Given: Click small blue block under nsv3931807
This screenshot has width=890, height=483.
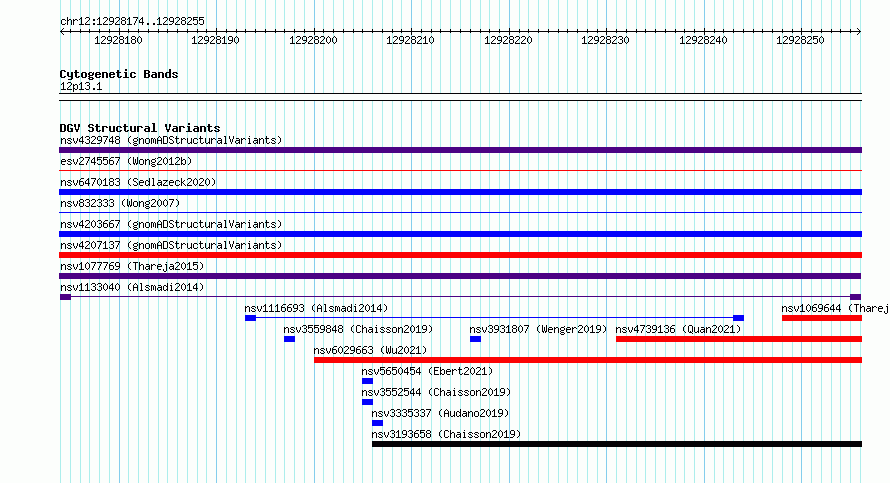Looking at the screenshot, I should [x=476, y=339].
